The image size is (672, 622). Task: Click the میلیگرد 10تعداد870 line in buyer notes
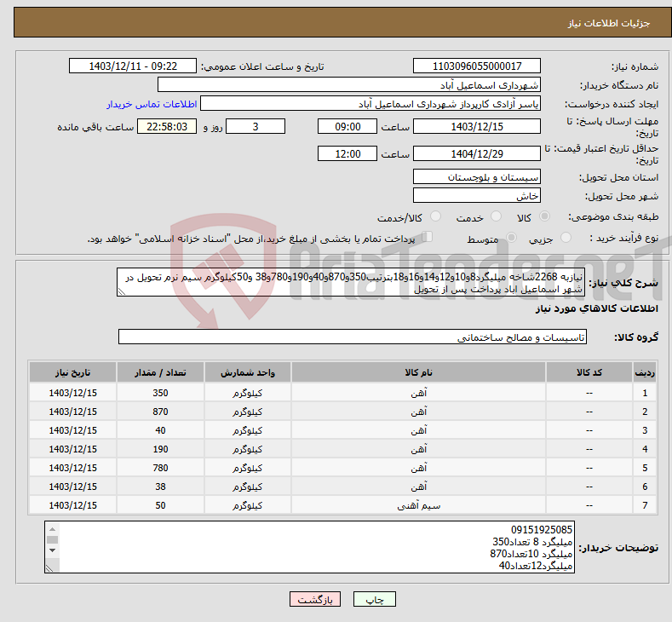pos(531,554)
